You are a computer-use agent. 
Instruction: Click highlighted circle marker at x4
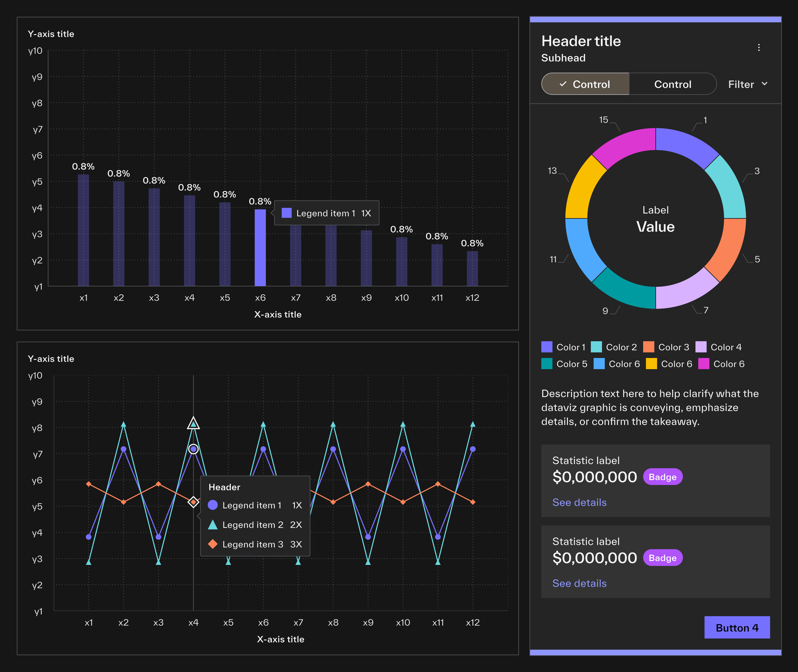point(193,449)
